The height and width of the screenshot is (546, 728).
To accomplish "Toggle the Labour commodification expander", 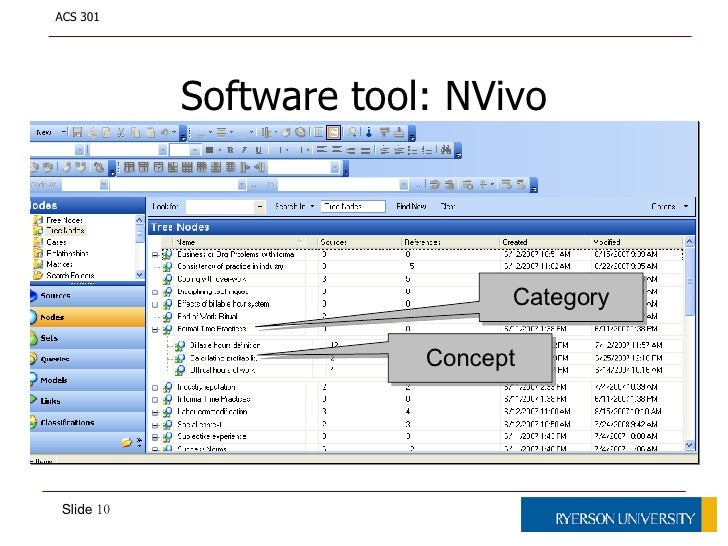I will (155, 412).
